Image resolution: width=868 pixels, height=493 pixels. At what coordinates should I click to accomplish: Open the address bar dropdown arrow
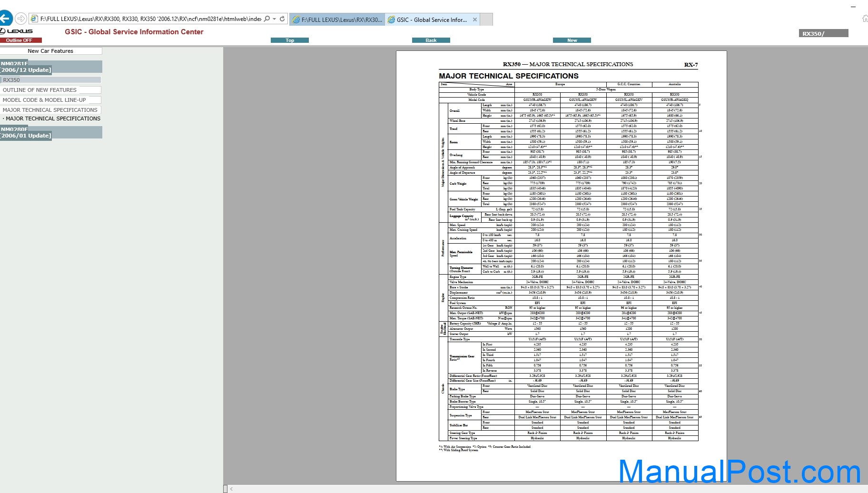tap(275, 19)
